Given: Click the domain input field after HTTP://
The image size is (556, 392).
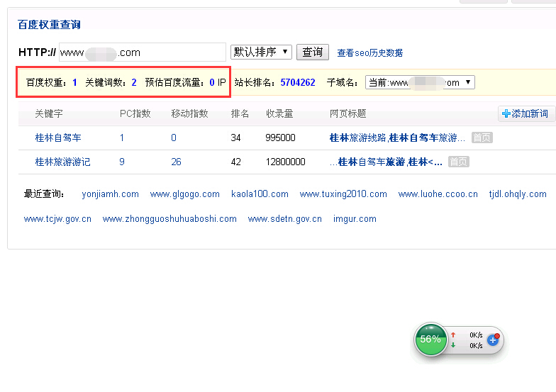Looking at the screenshot, I should coord(142,52).
